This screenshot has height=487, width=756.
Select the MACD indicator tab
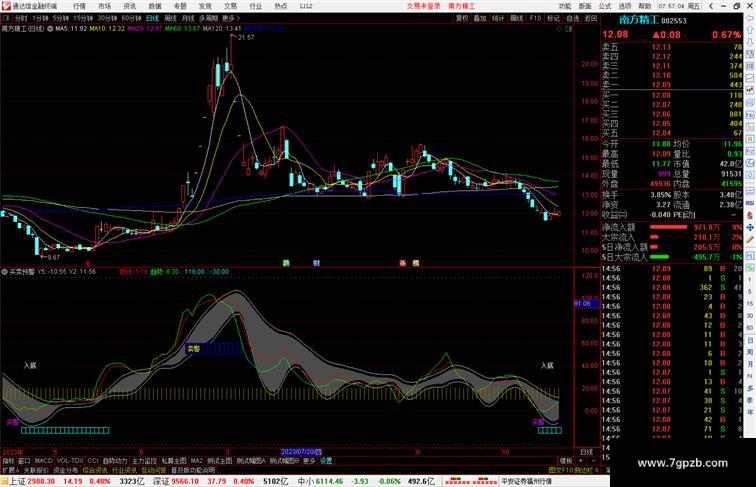point(43,461)
